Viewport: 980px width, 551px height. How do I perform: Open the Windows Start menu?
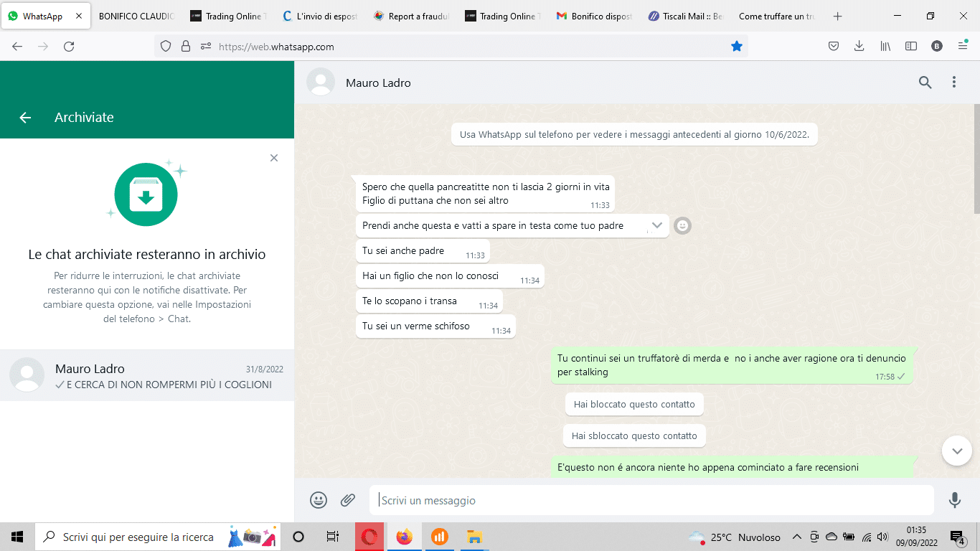[x=17, y=537]
